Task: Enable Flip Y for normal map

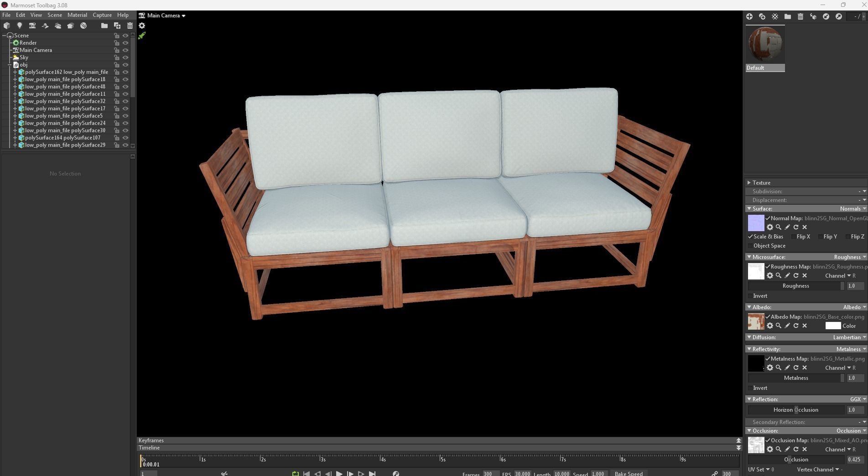Action: click(x=821, y=237)
